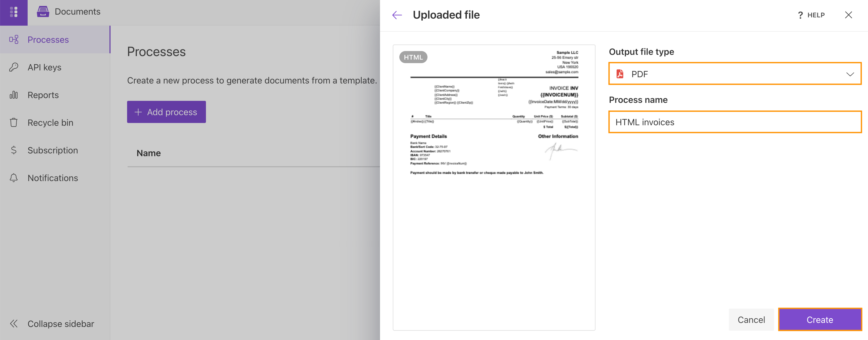Screen dimensions: 868x340
Task: Open the Recycle bin menu item
Action: click(55, 122)
